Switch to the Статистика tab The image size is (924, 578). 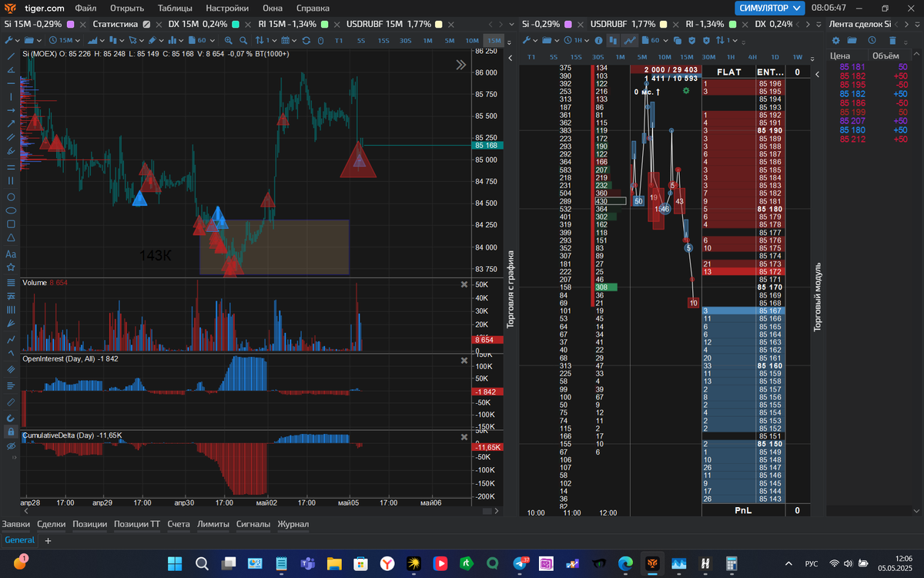tap(116, 24)
